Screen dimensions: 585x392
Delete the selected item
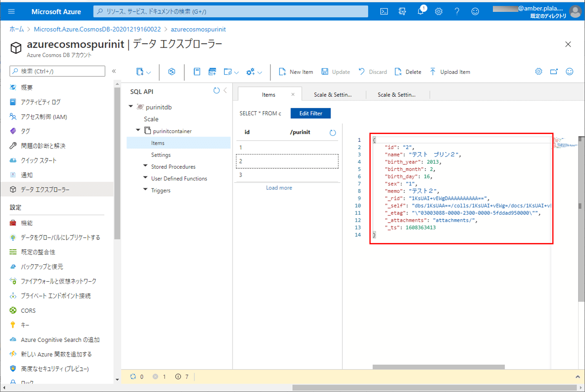tap(408, 72)
